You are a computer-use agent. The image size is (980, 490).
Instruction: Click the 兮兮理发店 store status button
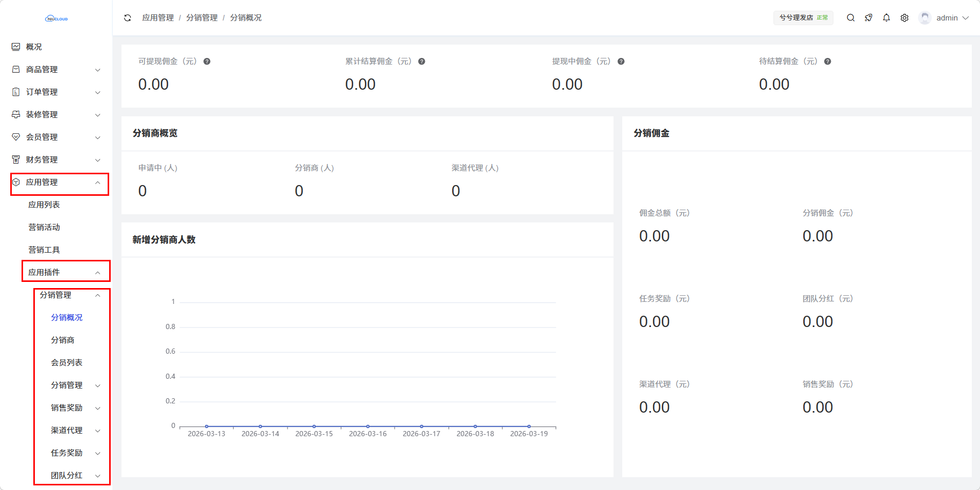[x=803, y=18]
